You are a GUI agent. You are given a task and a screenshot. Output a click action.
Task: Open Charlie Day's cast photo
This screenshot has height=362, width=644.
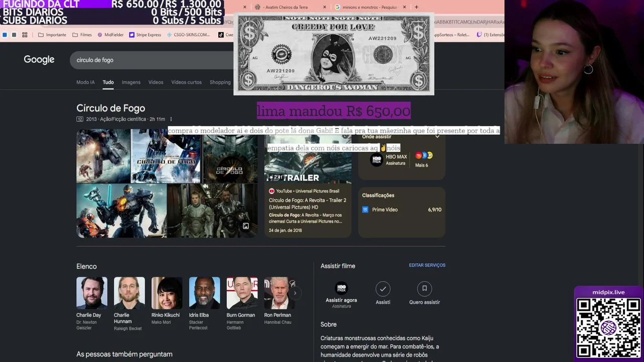(92, 293)
